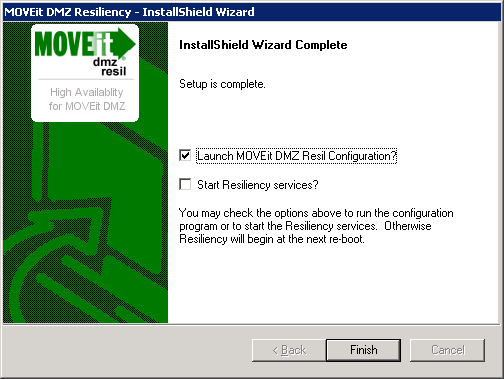Enable Start Resiliency services checkbox
The width and height of the screenshot is (504, 379).
(x=185, y=184)
